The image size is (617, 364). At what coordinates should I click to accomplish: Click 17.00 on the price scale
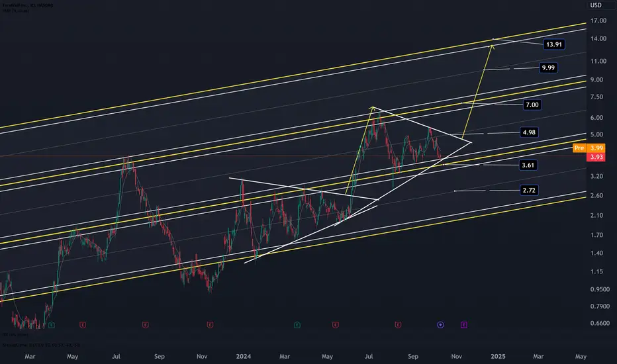(x=598, y=21)
